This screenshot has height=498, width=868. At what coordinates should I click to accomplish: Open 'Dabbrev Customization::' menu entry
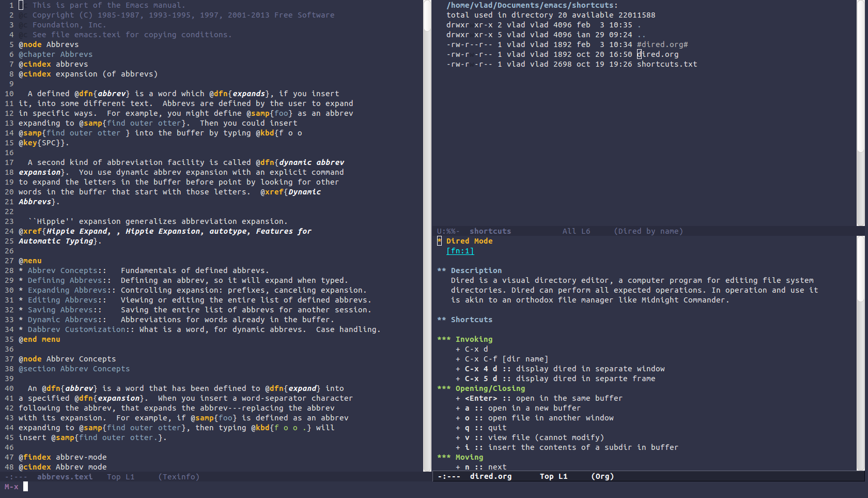pos(81,329)
